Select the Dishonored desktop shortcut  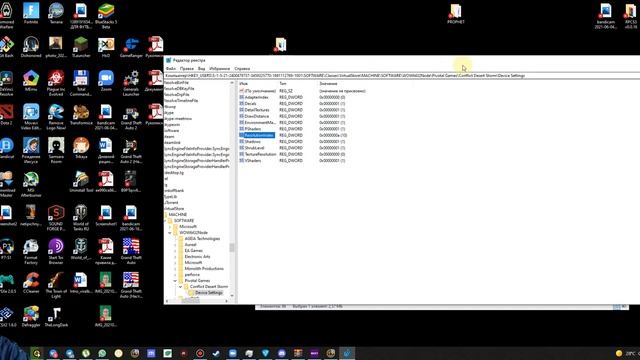point(31,47)
